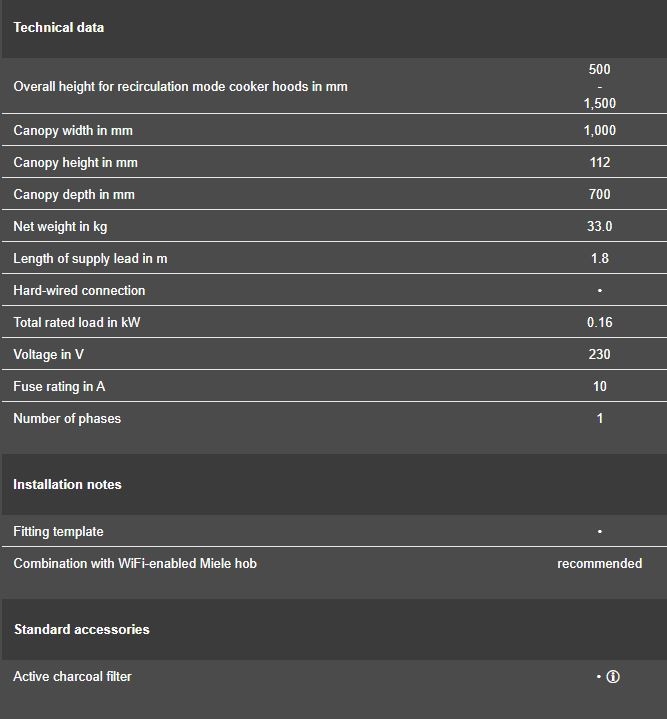
Task: Select the Voltage in V value 230
Action: (x=600, y=354)
